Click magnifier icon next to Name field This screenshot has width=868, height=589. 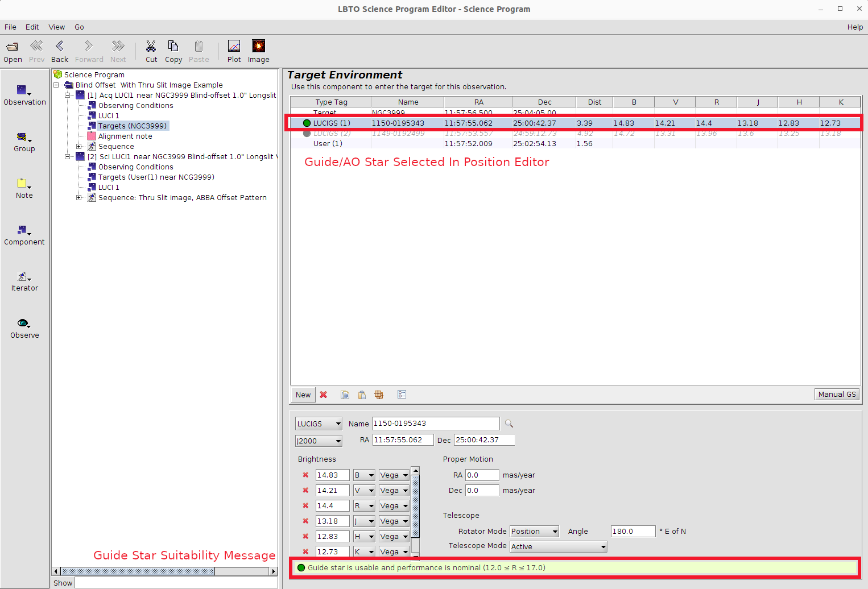pos(509,424)
